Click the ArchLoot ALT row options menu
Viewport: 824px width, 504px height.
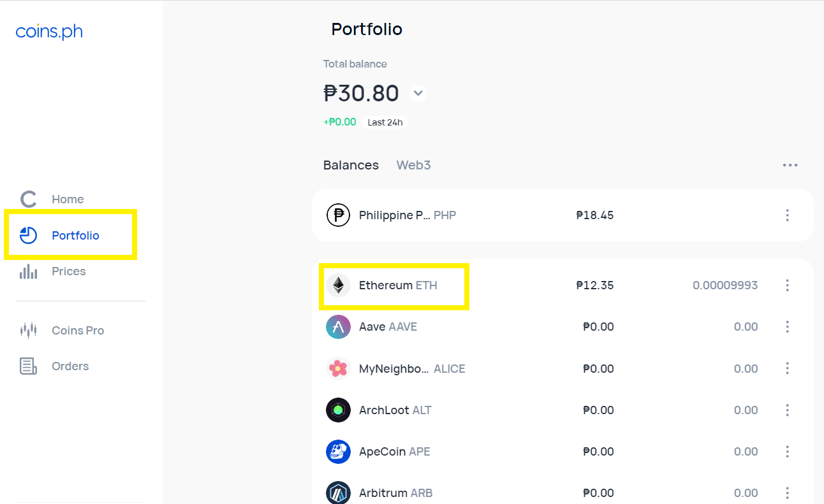click(x=787, y=410)
